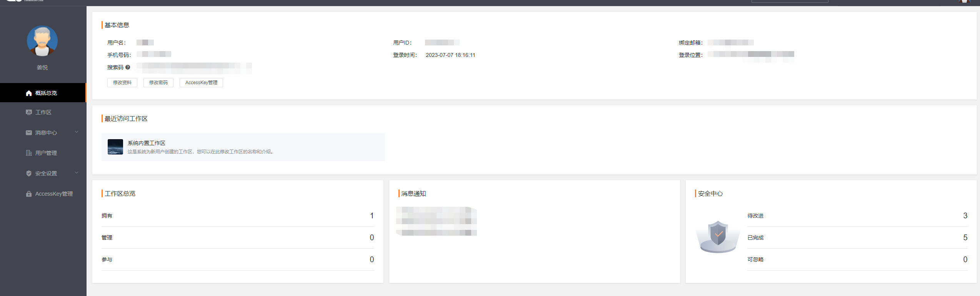Click the 拥有 label
Image resolution: width=980 pixels, height=296 pixels.
point(107,216)
